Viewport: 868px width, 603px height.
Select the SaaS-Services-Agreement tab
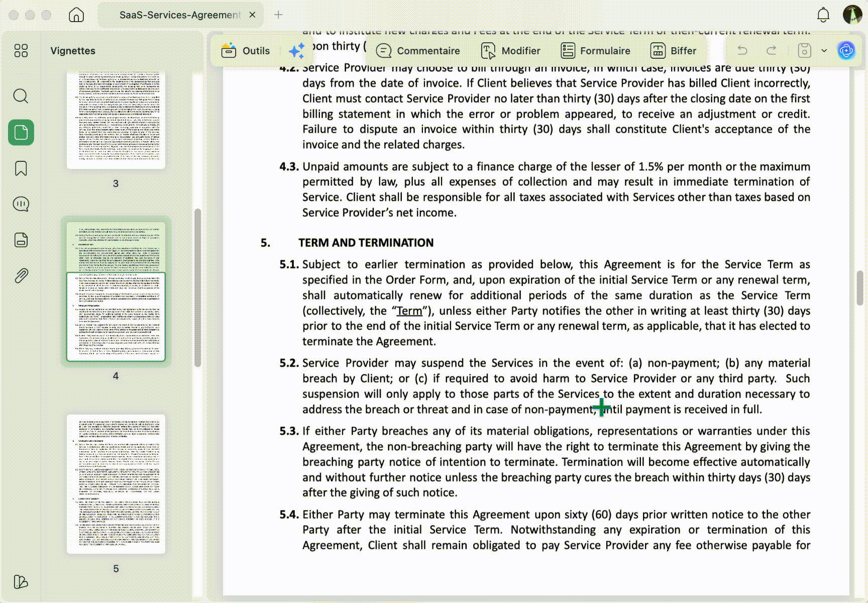180,15
